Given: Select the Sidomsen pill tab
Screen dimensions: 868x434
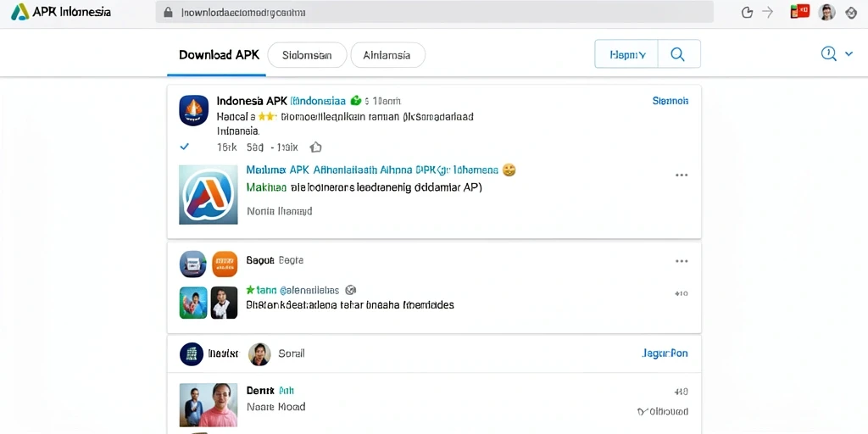Looking at the screenshot, I should pyautogui.click(x=307, y=55).
